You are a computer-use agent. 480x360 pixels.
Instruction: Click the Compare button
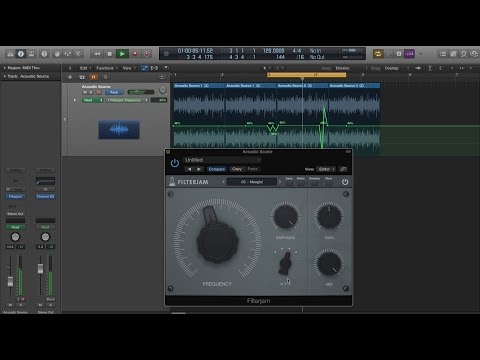tap(217, 169)
